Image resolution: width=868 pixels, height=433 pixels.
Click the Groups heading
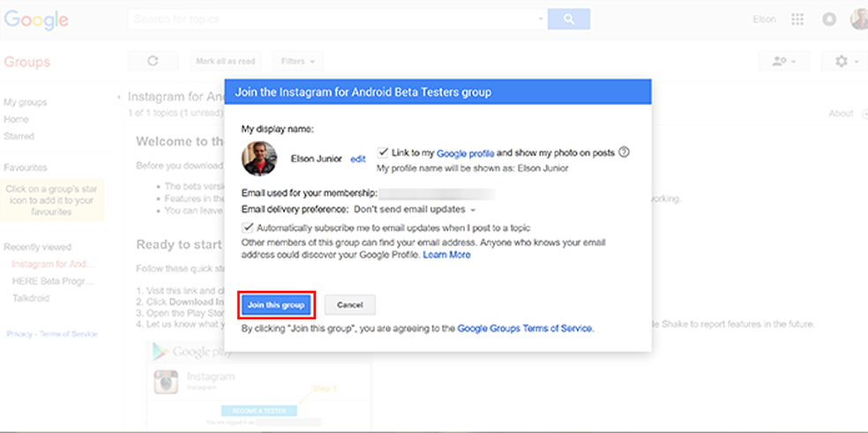click(x=26, y=62)
